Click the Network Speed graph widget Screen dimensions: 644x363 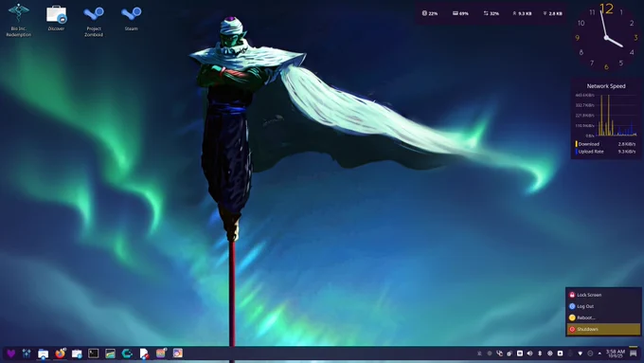point(606,115)
